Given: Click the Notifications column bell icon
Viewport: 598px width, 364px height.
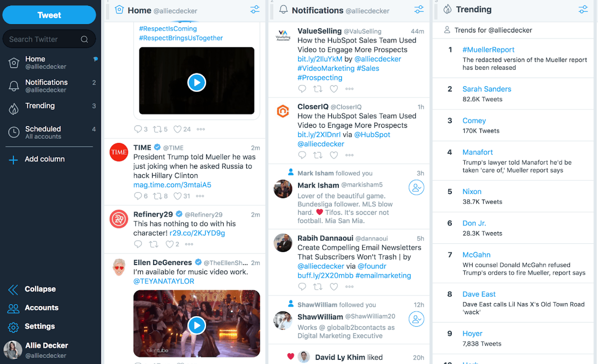Looking at the screenshot, I should click(283, 10).
